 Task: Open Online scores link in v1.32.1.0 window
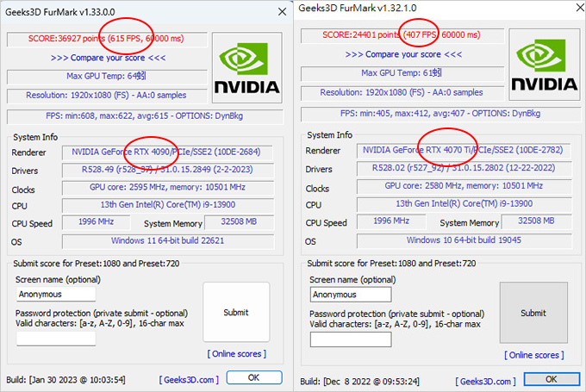pyautogui.click(x=534, y=355)
